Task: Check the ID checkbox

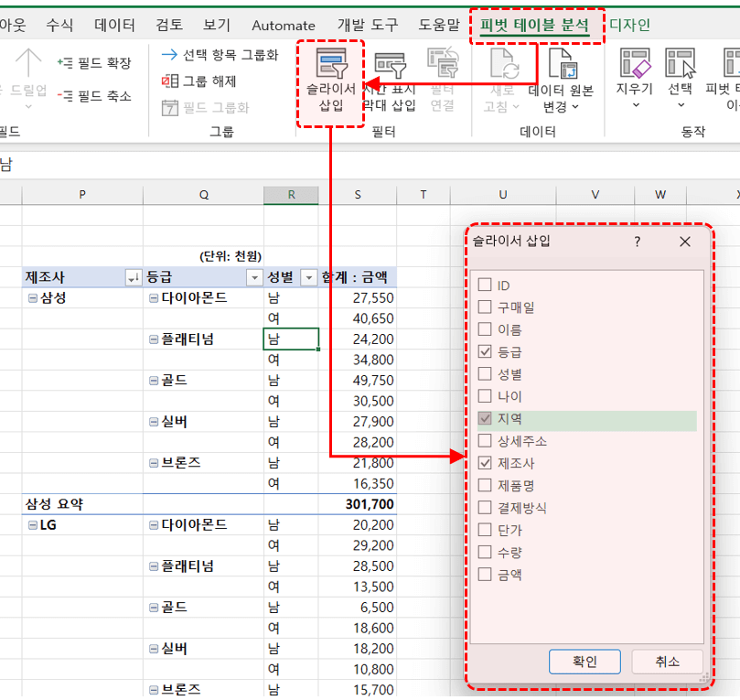Action: (485, 285)
